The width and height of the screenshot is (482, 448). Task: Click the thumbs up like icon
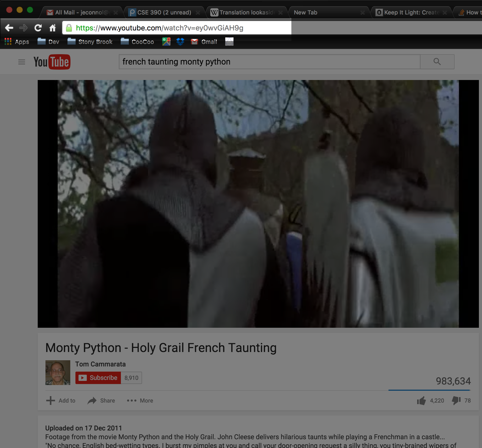pyautogui.click(x=421, y=401)
